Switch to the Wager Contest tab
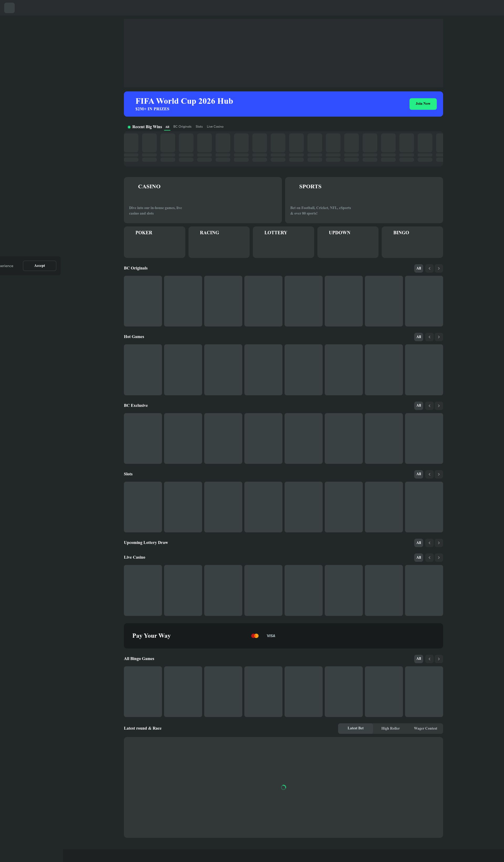504x862 pixels. click(425, 729)
